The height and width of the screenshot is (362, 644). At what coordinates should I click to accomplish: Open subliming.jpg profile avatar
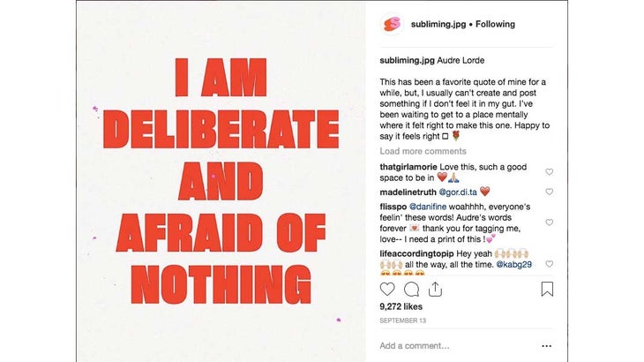392,24
